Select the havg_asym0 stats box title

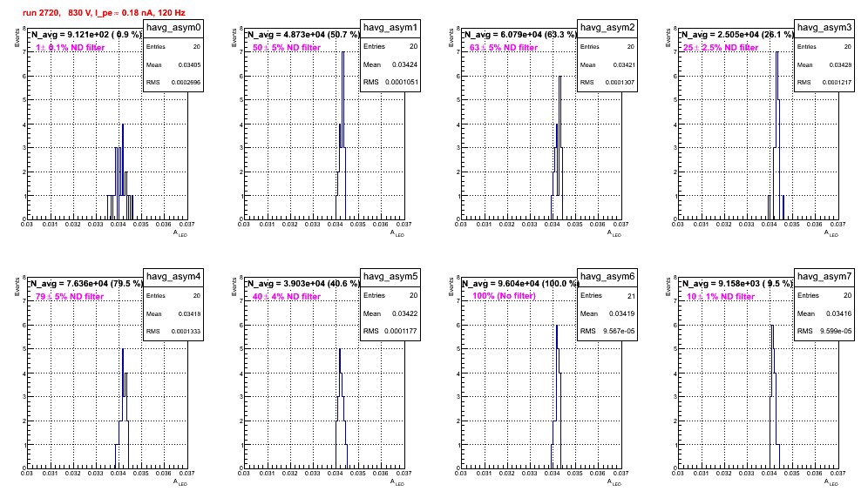(173, 28)
